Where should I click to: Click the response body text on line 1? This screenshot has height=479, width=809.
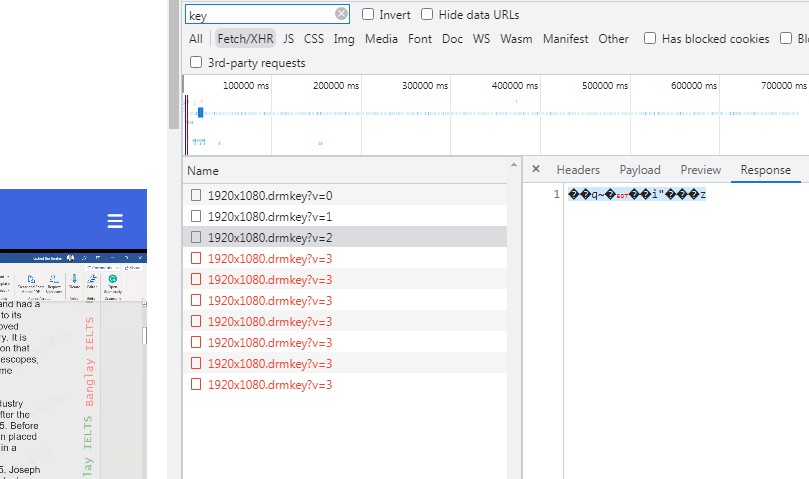click(x=637, y=194)
